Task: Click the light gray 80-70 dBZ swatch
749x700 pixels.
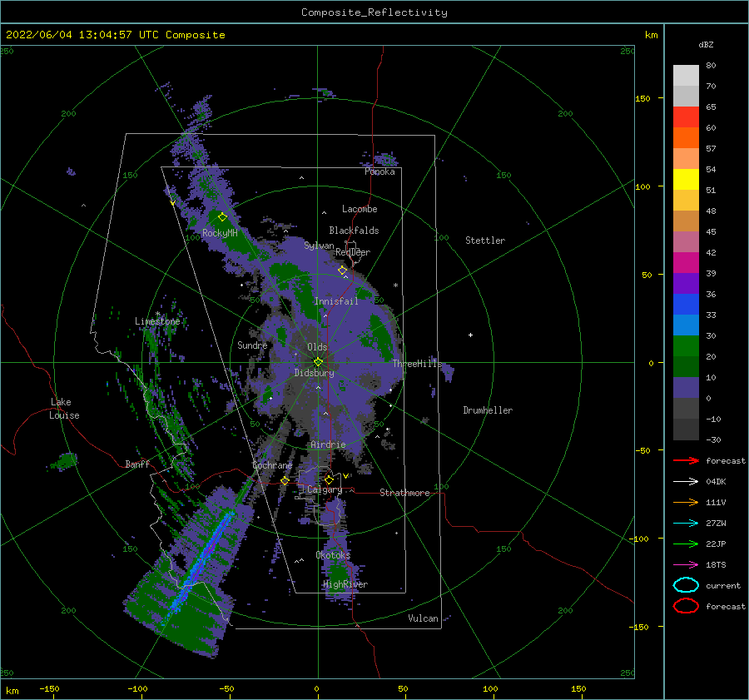Action: 686,76
